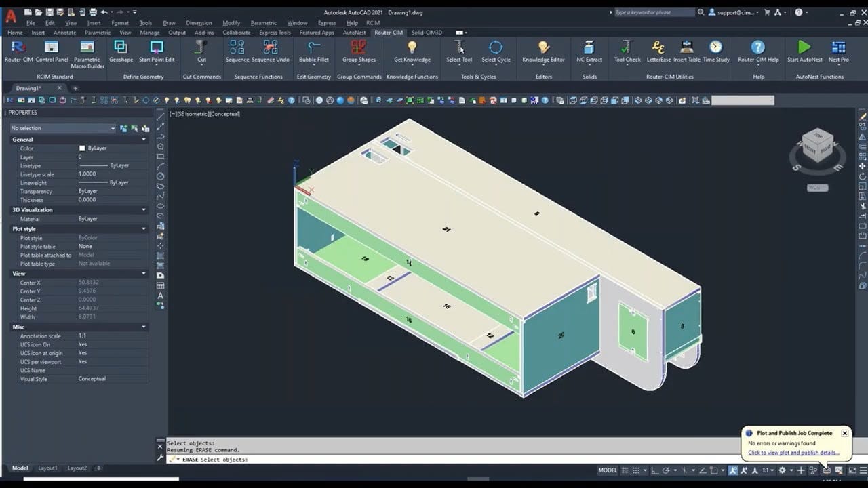Close the Plot and Publish notification
868x488 pixels.
844,433
